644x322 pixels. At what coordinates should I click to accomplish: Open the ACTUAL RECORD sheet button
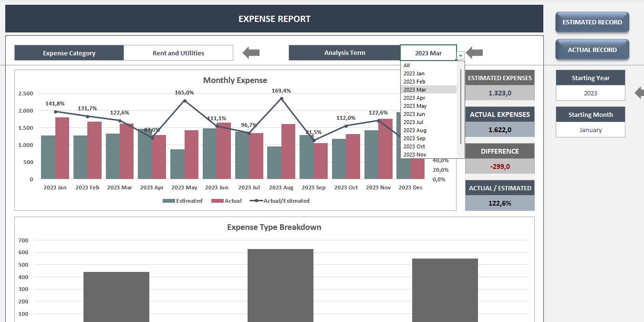point(592,50)
